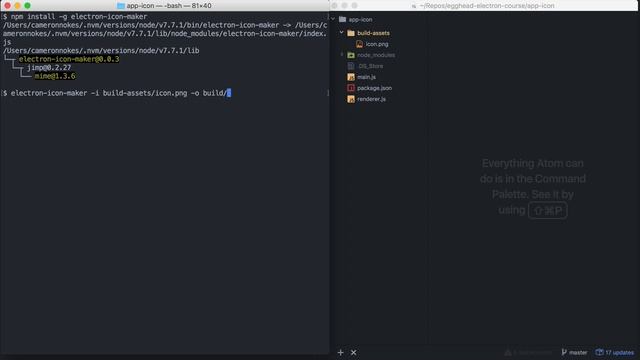Select the app-icon root folder icon
Image resolution: width=640 pixels, height=360 pixels.
[x=342, y=19]
